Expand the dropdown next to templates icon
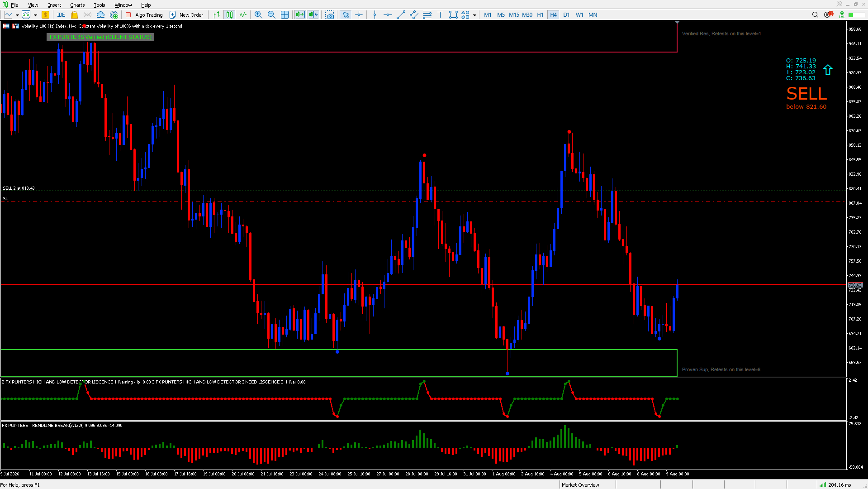Viewport: 868px width, 489px height. click(35, 15)
